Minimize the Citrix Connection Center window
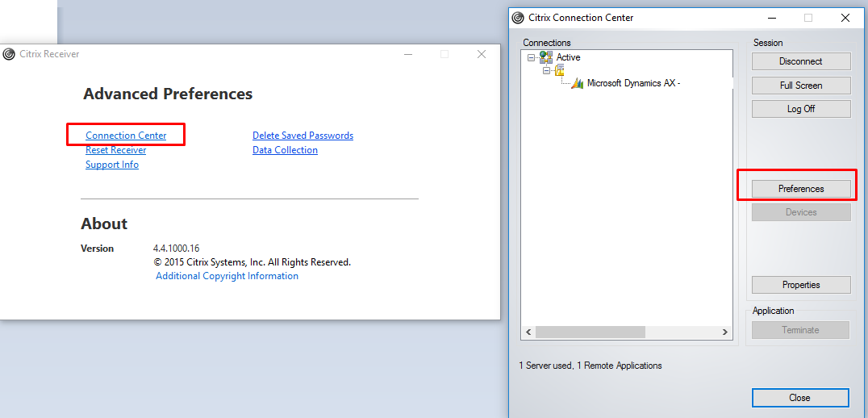The height and width of the screenshot is (418, 868). 772,18
